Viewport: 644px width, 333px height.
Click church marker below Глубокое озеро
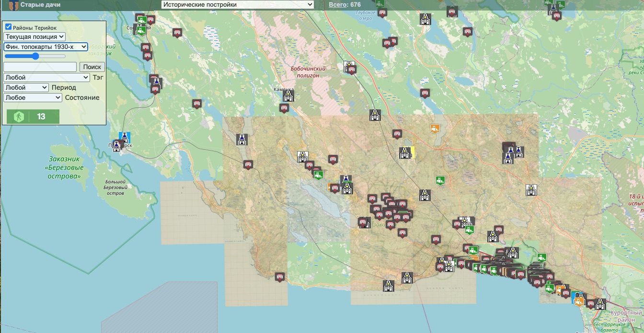point(425,20)
